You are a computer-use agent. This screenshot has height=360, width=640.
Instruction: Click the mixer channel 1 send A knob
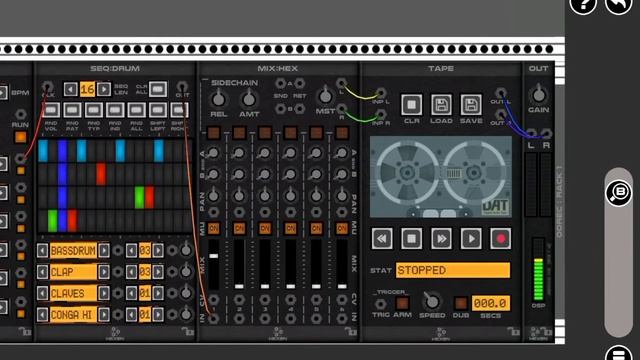coord(213,153)
